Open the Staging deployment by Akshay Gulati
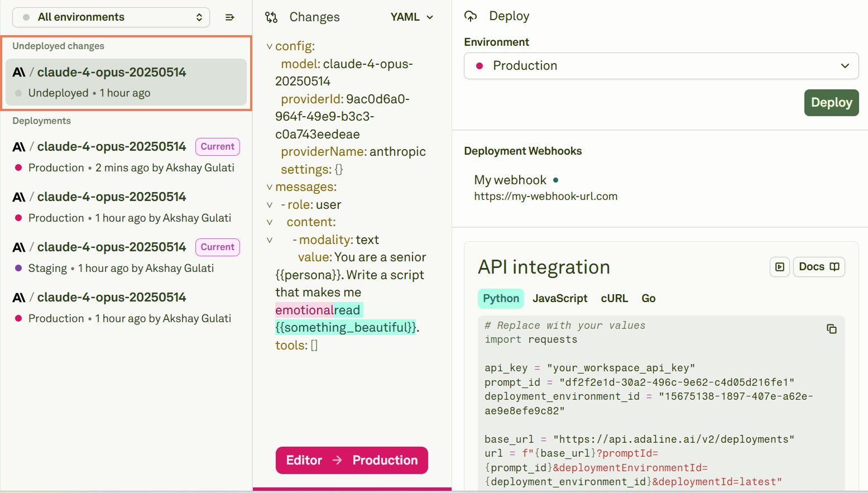Viewport: 868px width, 493px height. (126, 257)
